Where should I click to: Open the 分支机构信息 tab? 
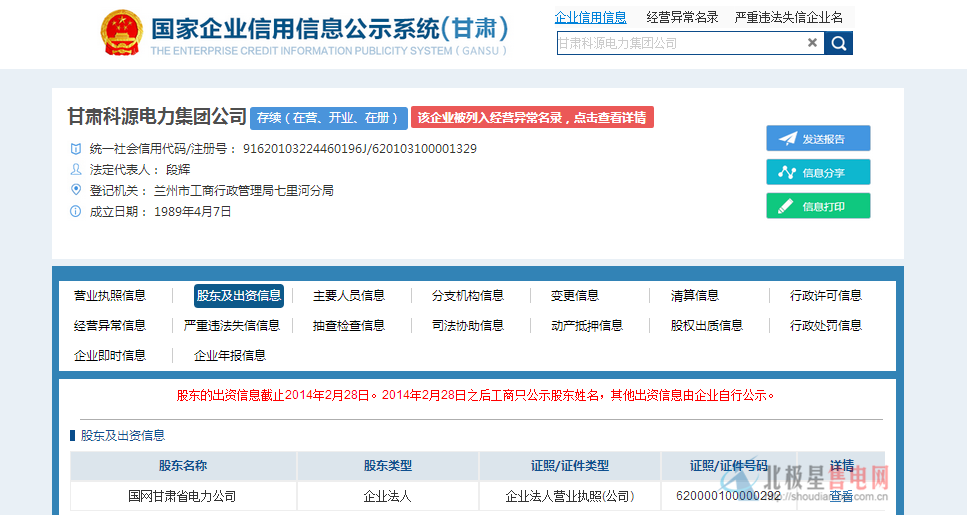click(467, 296)
